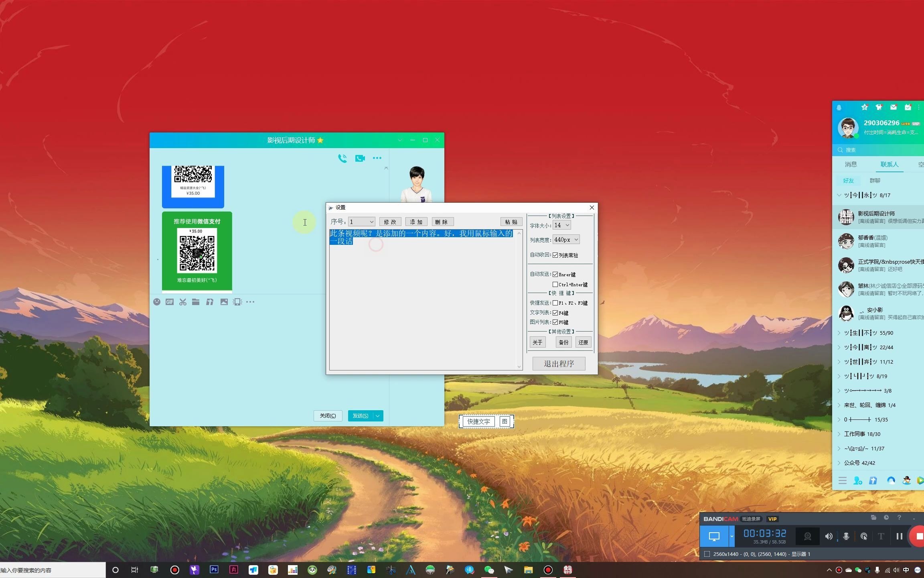Click the 添加 button in settings
This screenshot has width=924, height=578.
click(416, 222)
